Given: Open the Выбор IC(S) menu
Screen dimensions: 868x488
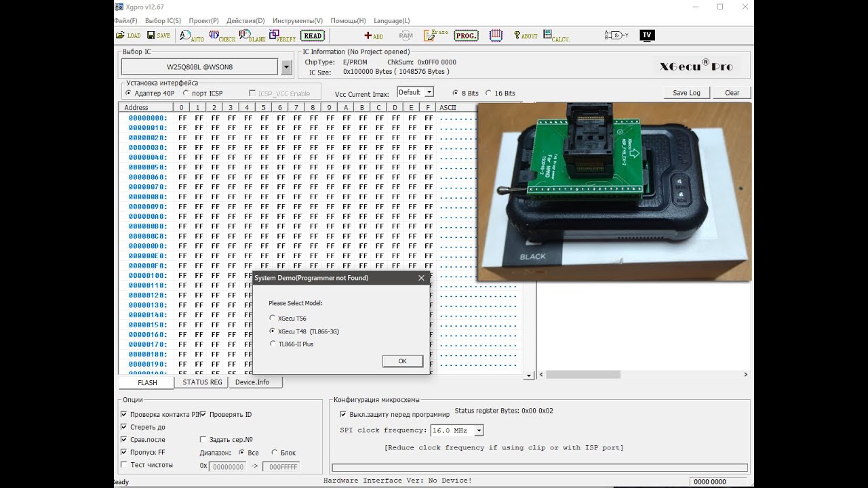Looking at the screenshot, I should 163,21.
